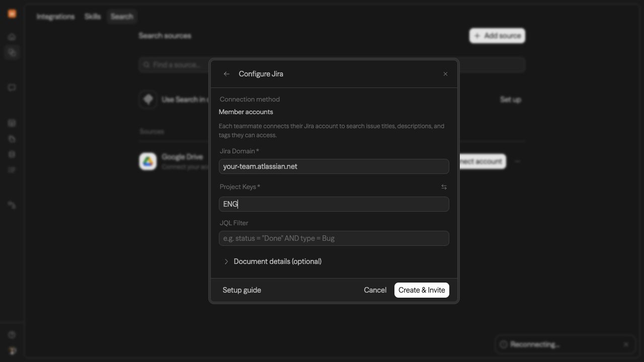644x362 pixels.
Task: Go back from Configure Jira dialog
Action: pyautogui.click(x=226, y=74)
